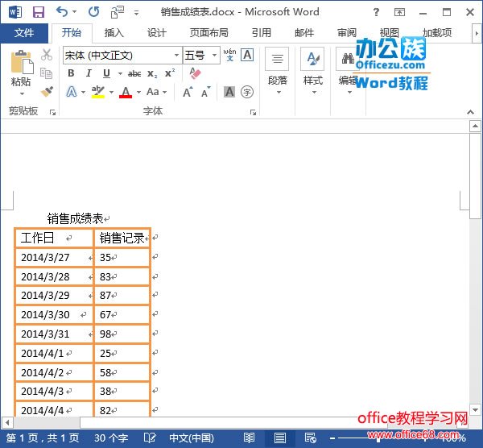This screenshot has width=483, height=448.
Task: Click the Cut scissors icon
Action: click(x=47, y=55)
